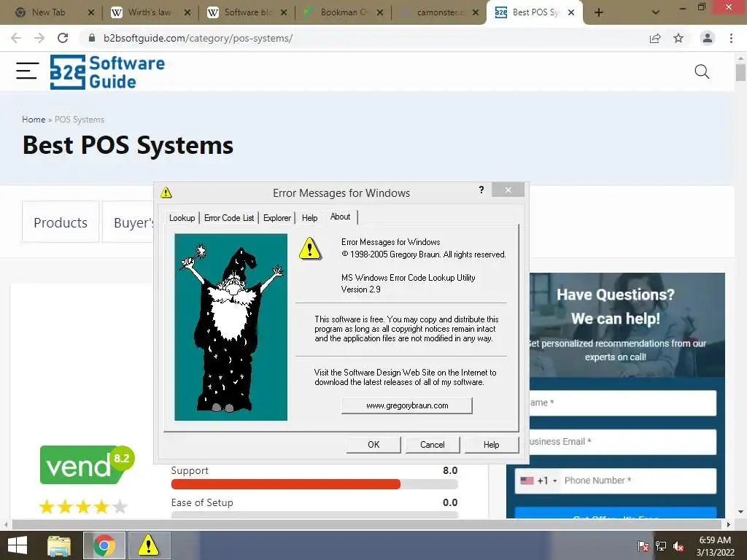
Task: Click the Phone Number input field
Action: 638,481
